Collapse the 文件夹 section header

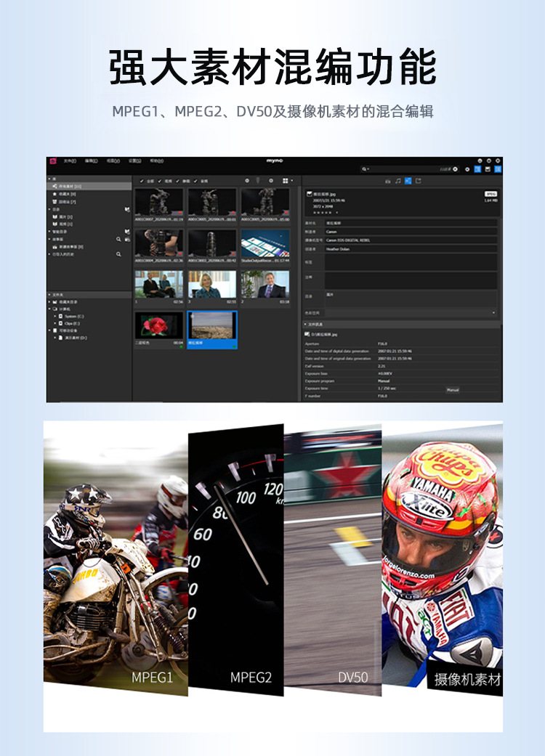tap(49, 295)
